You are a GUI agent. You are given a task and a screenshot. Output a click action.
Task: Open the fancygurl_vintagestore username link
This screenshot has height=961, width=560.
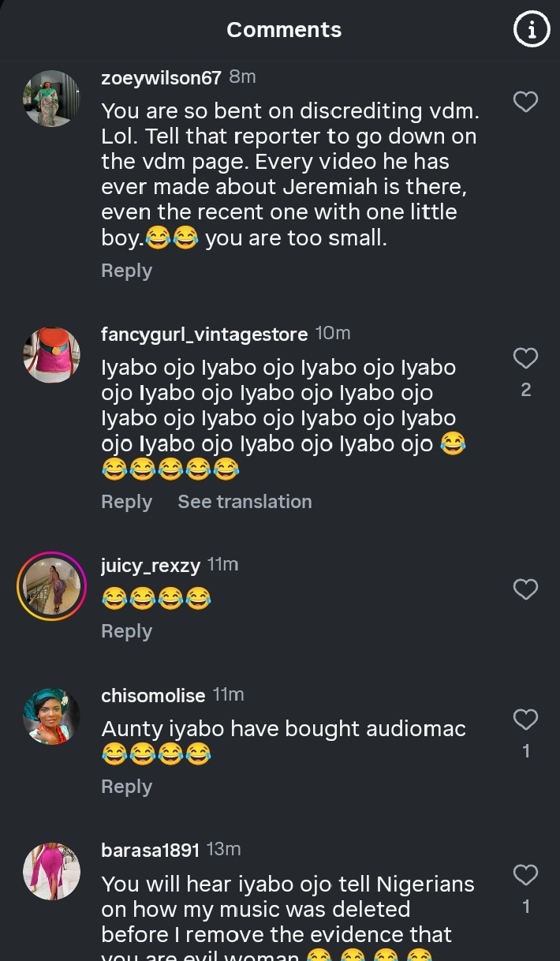click(x=204, y=335)
